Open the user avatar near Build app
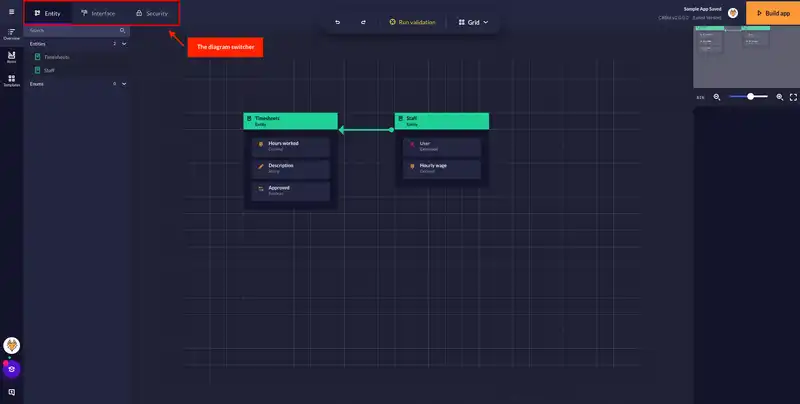800x404 pixels. (733, 13)
